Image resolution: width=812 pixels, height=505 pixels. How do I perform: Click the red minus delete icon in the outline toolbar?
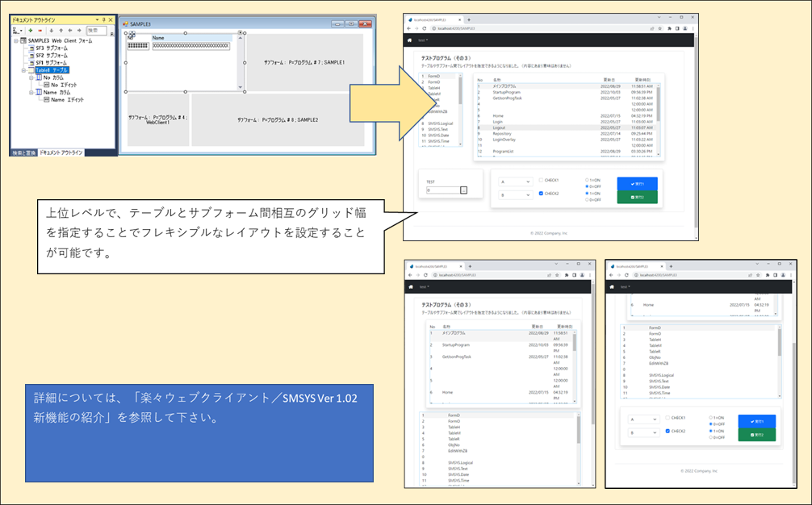40,29
